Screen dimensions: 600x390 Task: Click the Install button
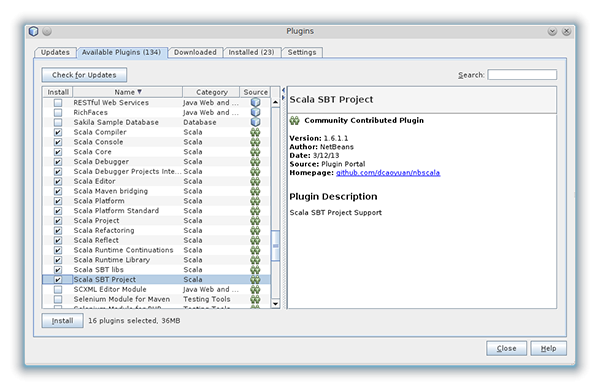pyautogui.click(x=62, y=321)
